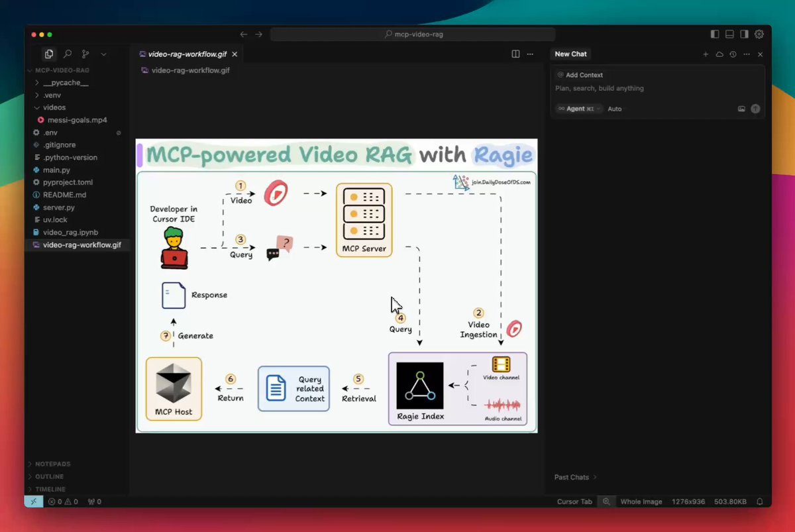795x532 pixels.
Task: Click the workflow GIF image preview
Action: point(337,286)
